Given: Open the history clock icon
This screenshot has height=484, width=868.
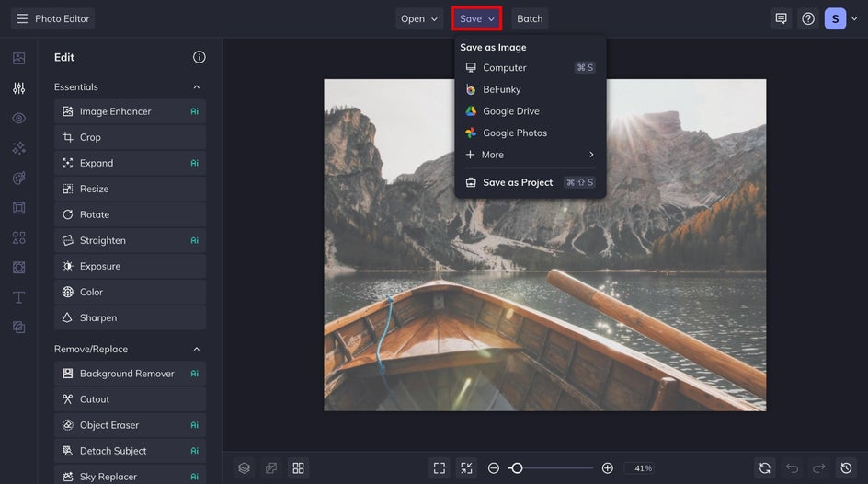Looking at the screenshot, I should point(846,468).
